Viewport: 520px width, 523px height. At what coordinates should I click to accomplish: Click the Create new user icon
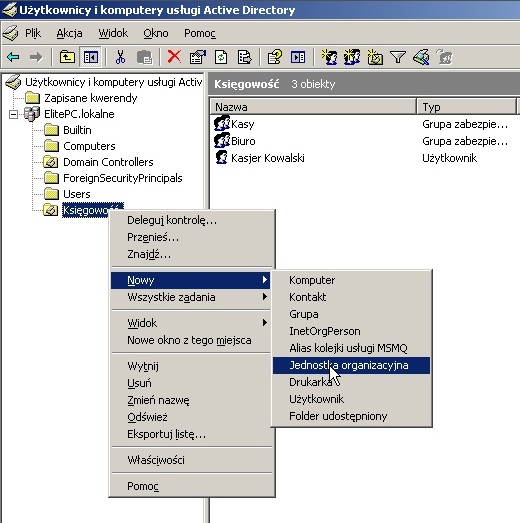point(329,57)
